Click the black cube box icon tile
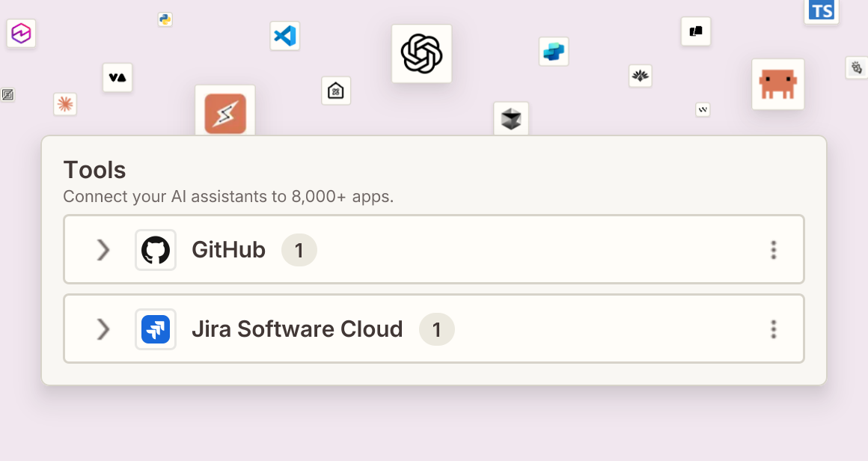Screen dimensions: 868x461 coord(511,118)
